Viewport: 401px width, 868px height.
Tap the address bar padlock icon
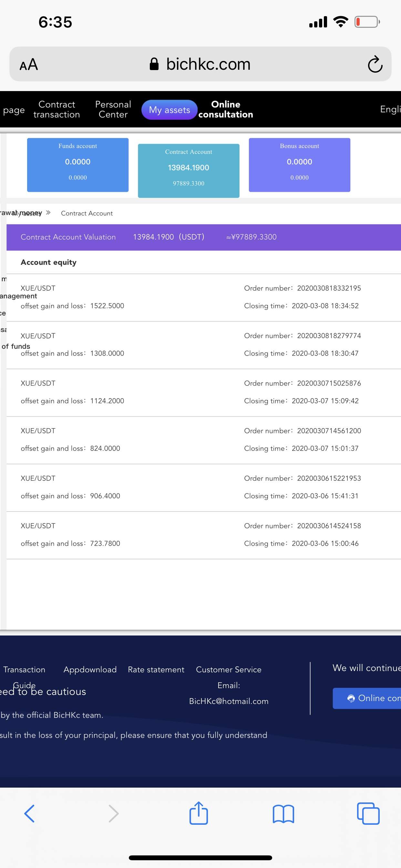click(154, 64)
